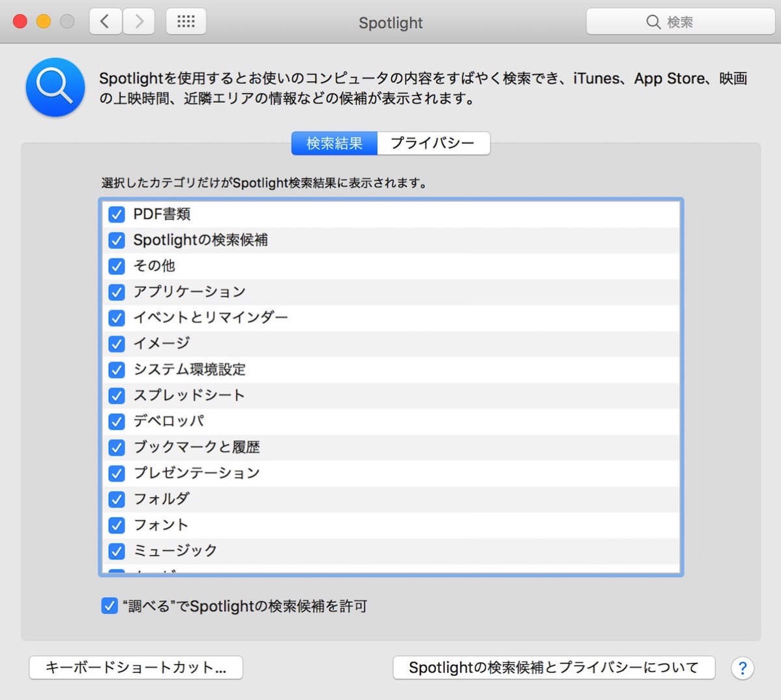Toggle the イメージ checkbox

pos(117,344)
